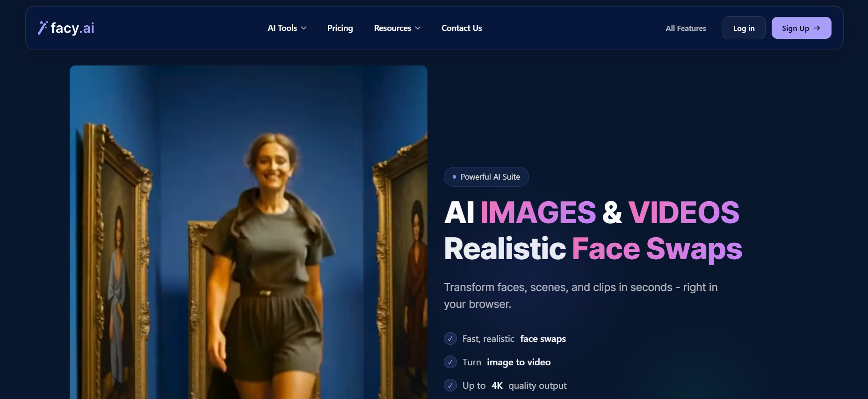This screenshot has height=399, width=868.
Task: Click the hero video of walking woman
Action: [x=248, y=234]
